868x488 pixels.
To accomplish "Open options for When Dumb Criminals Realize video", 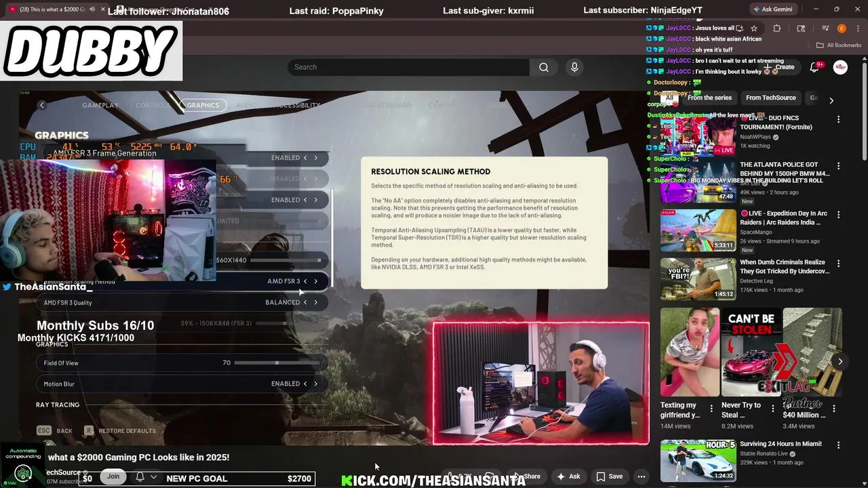I will click(838, 264).
